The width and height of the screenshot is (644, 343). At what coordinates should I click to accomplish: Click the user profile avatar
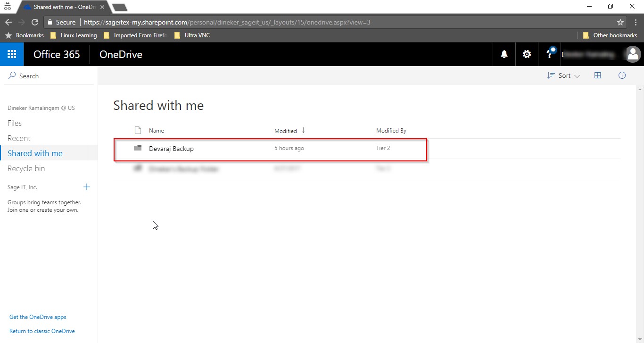(633, 54)
